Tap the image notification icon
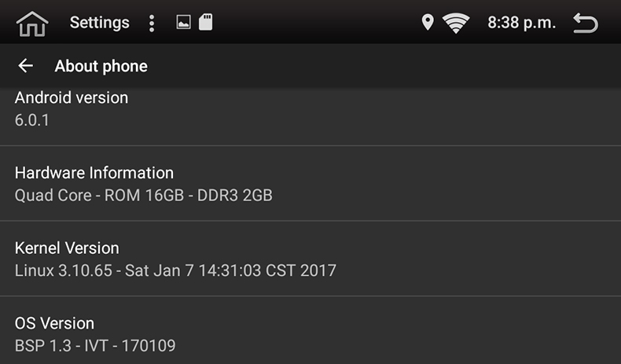This screenshot has width=621, height=364. click(183, 23)
